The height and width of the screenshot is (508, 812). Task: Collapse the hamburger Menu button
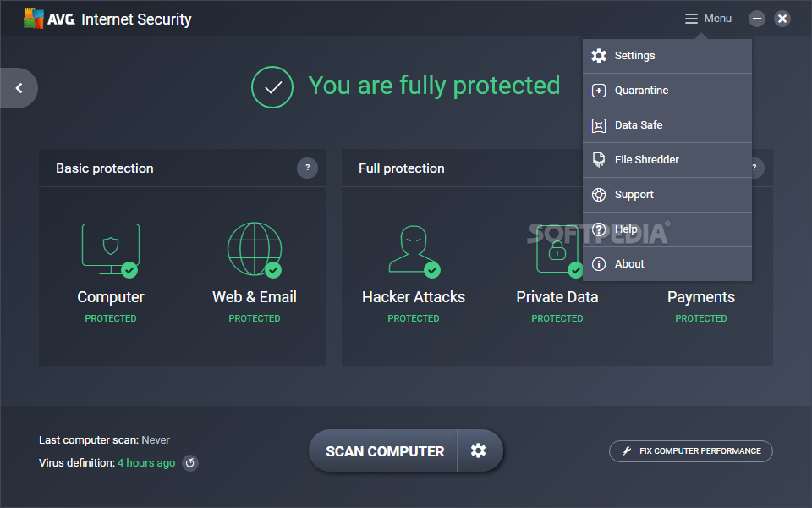point(708,19)
